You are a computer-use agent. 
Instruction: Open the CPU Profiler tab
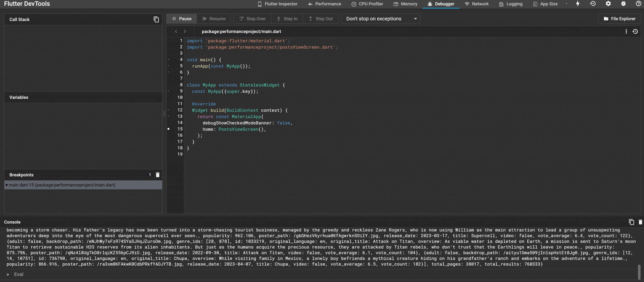[367, 4]
